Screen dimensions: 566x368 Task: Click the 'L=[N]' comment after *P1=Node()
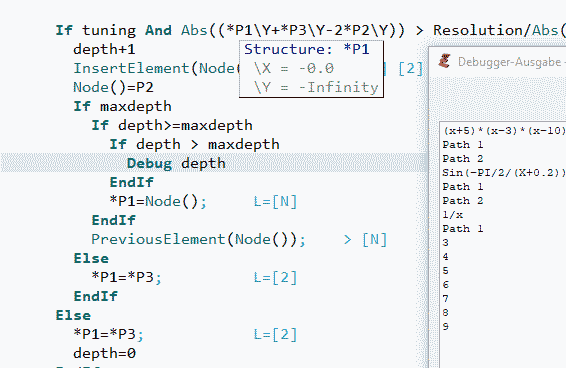275,202
